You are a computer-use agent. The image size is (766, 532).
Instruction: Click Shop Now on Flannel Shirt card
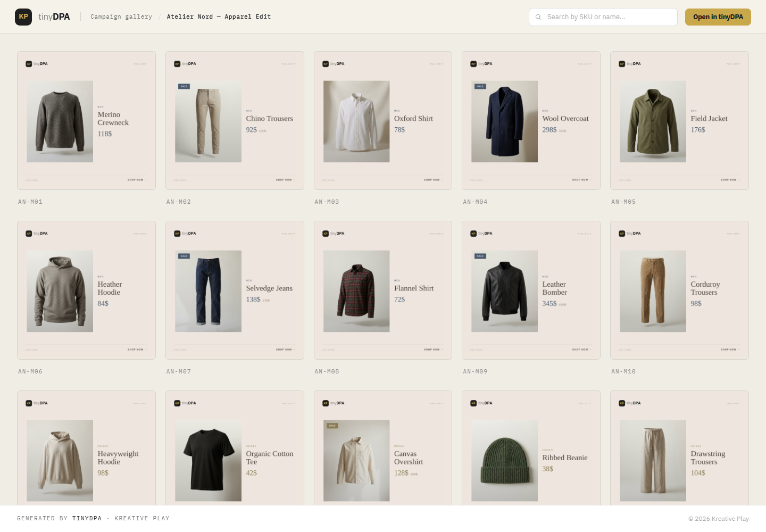(x=434, y=350)
